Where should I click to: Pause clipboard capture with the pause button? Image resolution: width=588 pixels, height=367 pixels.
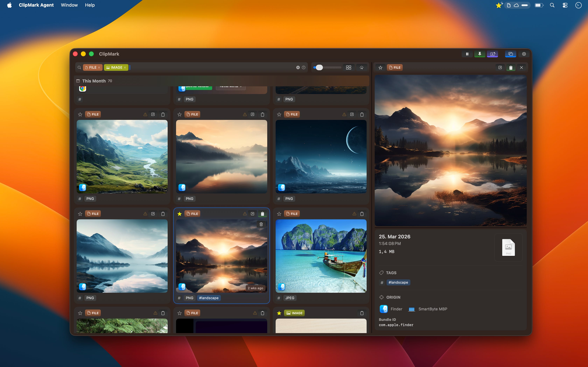click(x=467, y=54)
